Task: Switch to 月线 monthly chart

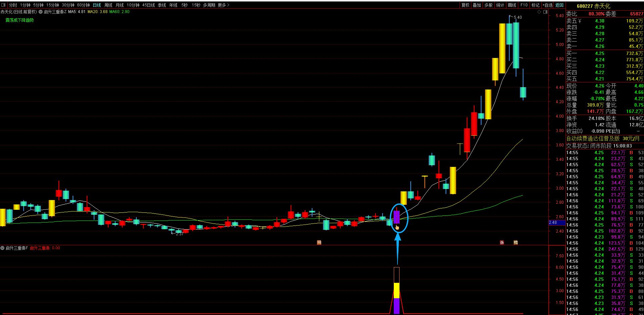Action: pos(120,5)
